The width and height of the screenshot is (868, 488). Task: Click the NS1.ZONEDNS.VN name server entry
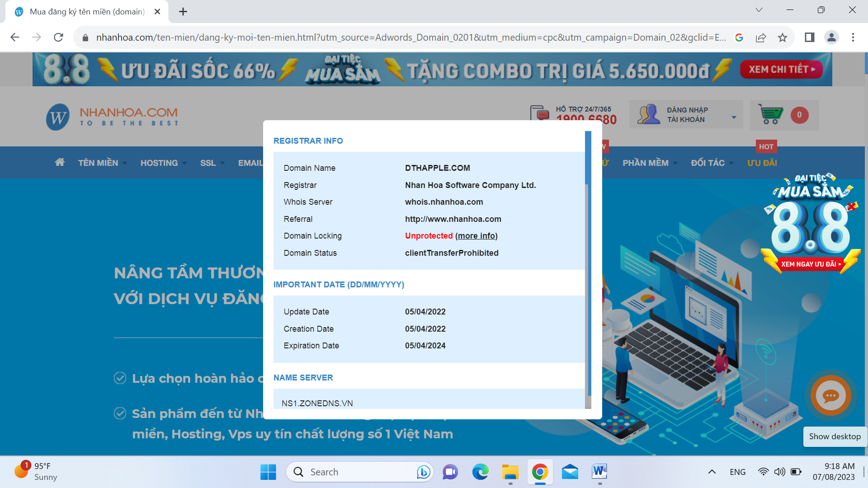tap(317, 404)
